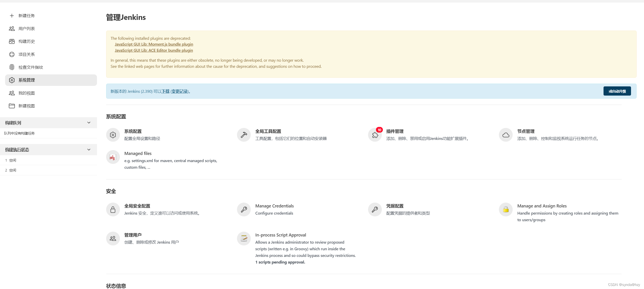
Task: Open 用户列表 in the sidebar
Action: (x=51, y=29)
